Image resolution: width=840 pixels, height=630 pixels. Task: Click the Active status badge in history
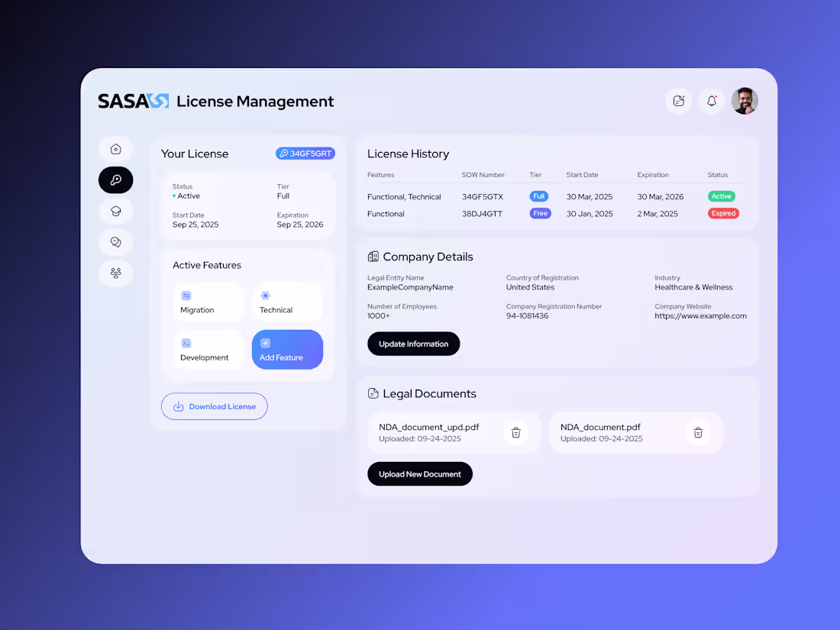click(722, 196)
